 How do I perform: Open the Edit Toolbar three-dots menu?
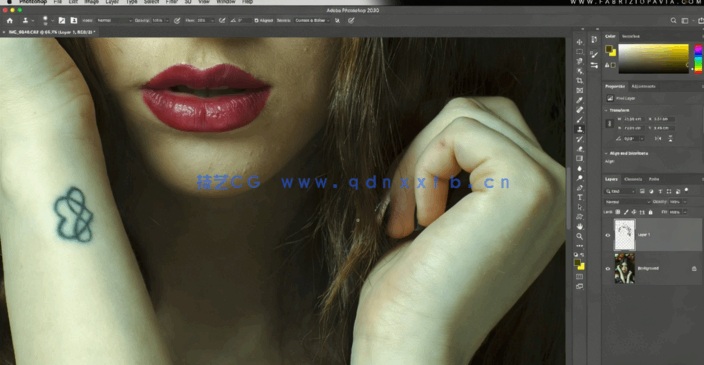coord(580,246)
